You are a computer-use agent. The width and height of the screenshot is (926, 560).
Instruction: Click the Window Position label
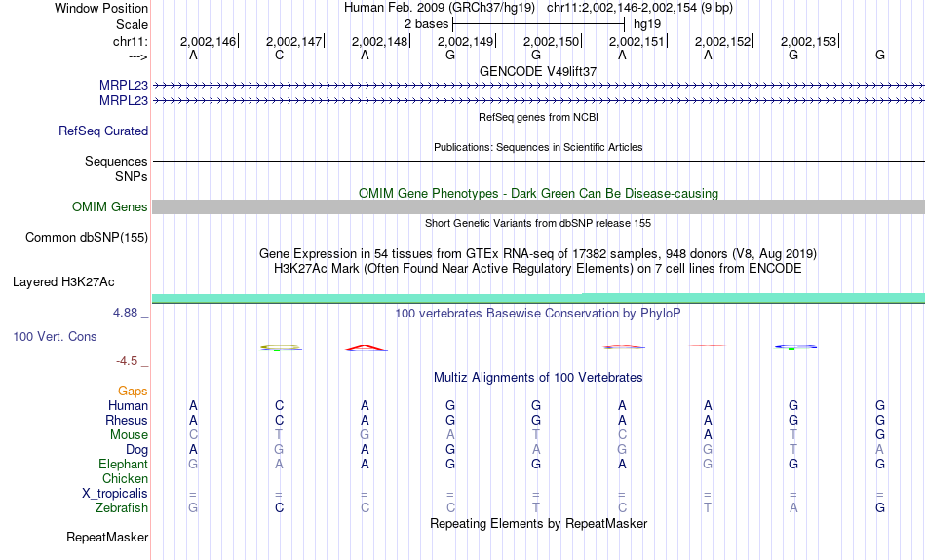pos(101,8)
